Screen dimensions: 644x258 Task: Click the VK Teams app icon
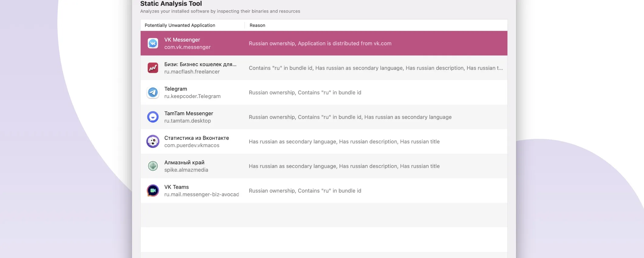(x=153, y=191)
